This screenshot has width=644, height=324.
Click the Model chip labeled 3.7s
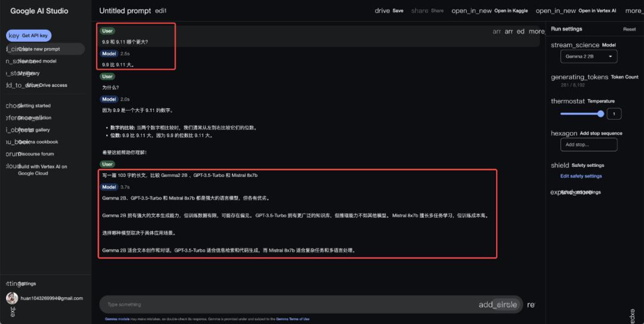109,187
